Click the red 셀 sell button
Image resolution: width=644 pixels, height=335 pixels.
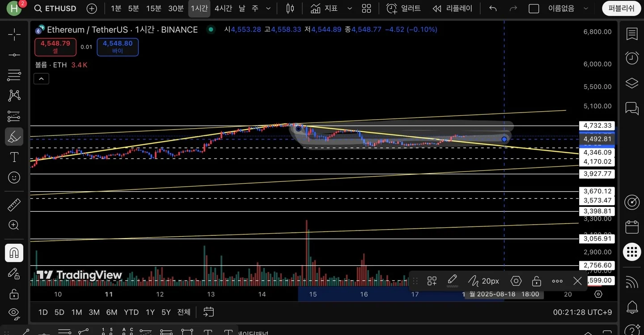point(55,47)
